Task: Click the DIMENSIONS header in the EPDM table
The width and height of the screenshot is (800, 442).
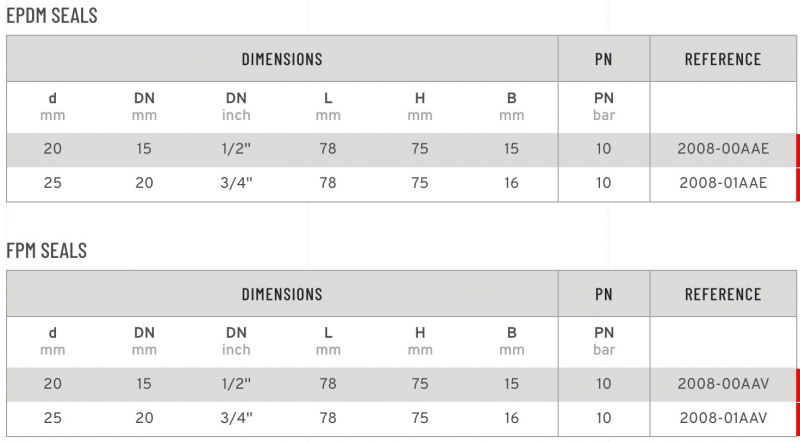Action: [282, 59]
